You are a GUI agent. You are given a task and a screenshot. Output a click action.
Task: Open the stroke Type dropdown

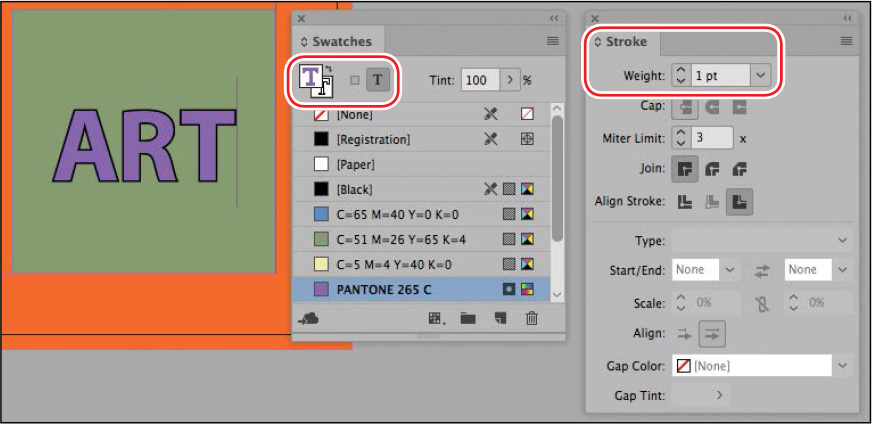pyautogui.click(x=842, y=240)
